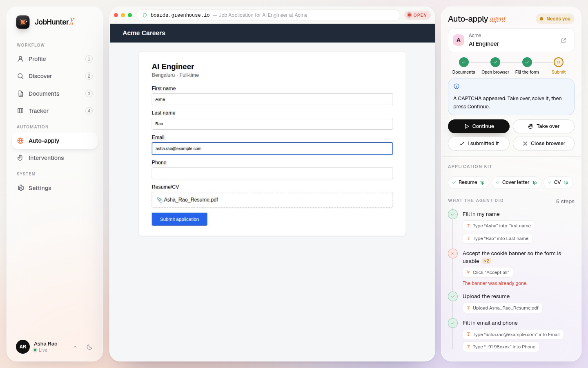
Task: Click the shield icon in address bar
Action: pyautogui.click(x=145, y=15)
